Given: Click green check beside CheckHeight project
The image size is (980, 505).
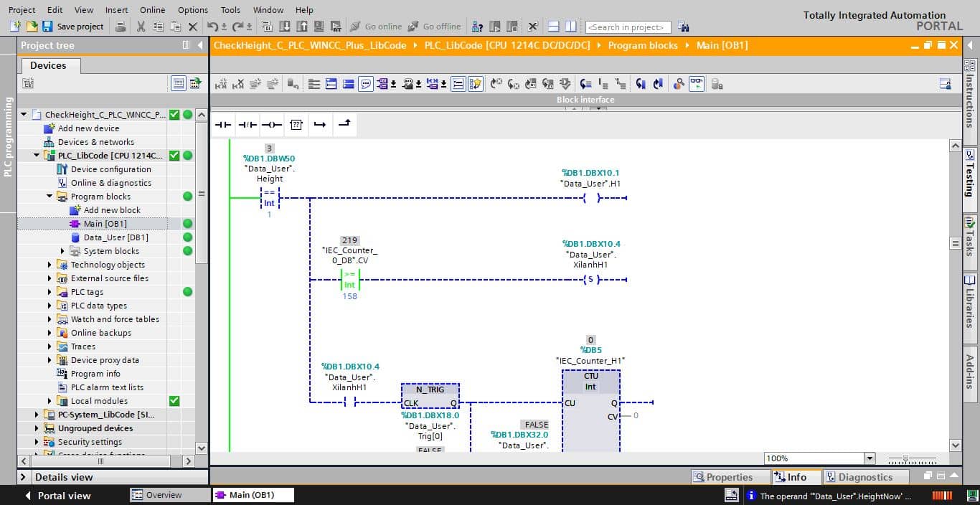Looking at the screenshot, I should click(x=174, y=114).
